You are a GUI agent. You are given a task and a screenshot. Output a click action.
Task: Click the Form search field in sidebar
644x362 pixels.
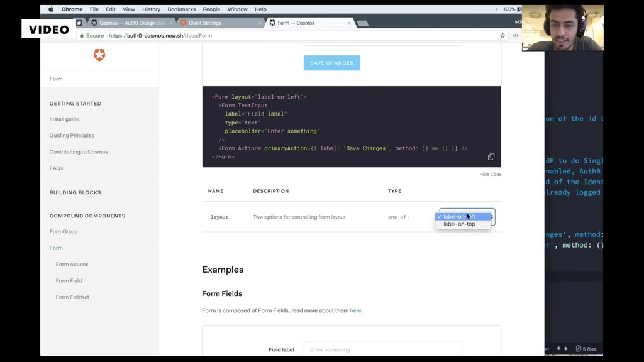(x=99, y=79)
